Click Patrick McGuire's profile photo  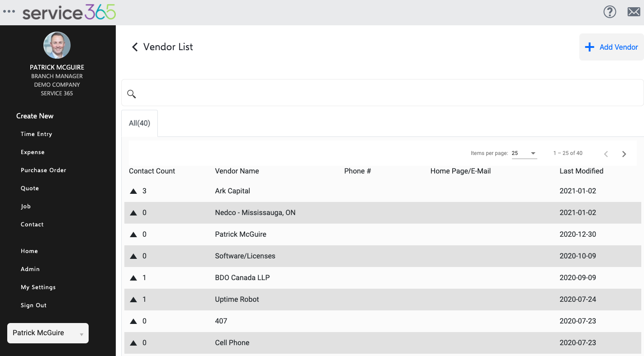pos(57,45)
